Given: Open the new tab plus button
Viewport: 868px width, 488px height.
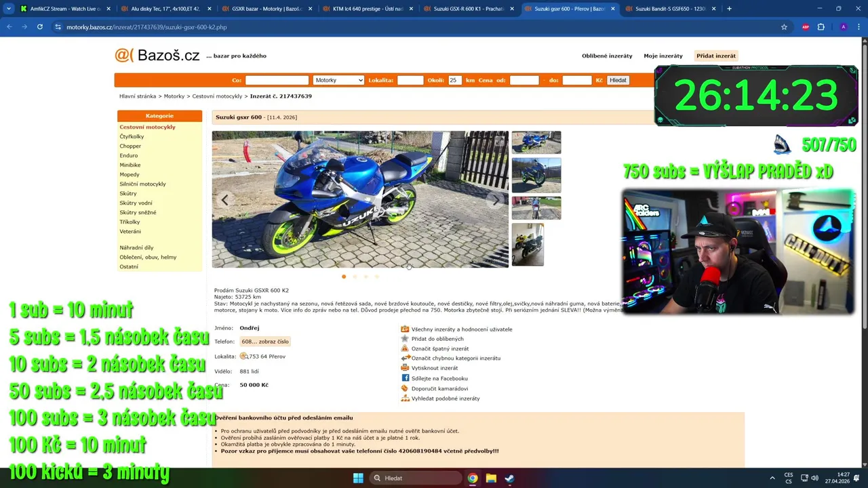Looking at the screenshot, I should click(729, 9).
